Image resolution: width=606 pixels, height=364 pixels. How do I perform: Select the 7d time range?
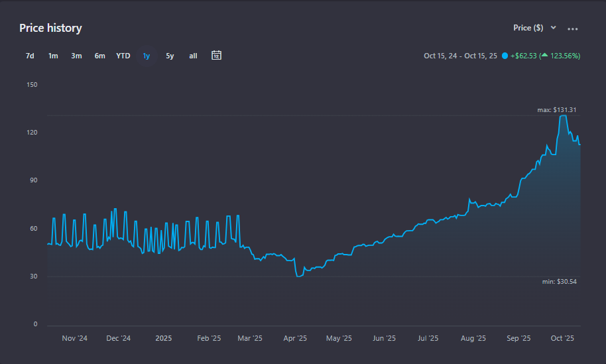(x=30, y=56)
